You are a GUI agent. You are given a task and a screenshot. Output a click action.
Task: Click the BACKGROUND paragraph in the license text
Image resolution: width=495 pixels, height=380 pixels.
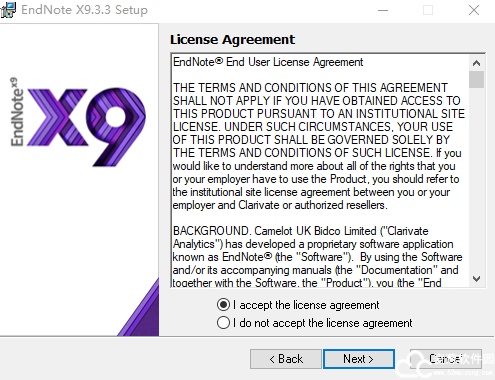(x=317, y=257)
